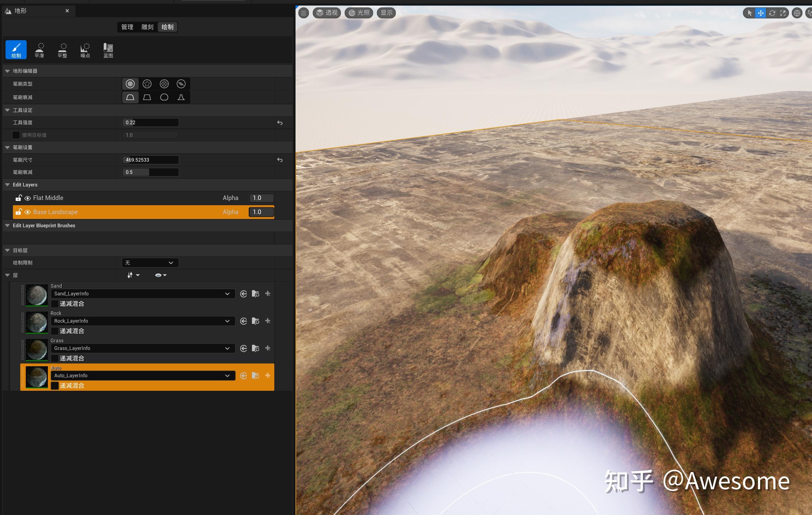Reset 笔刷尺寸 to default

pos(280,160)
